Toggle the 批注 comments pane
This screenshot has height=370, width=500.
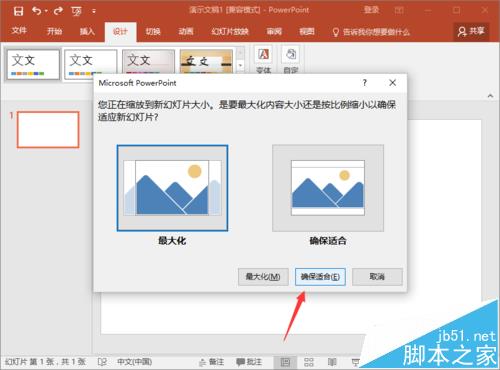click(x=249, y=362)
